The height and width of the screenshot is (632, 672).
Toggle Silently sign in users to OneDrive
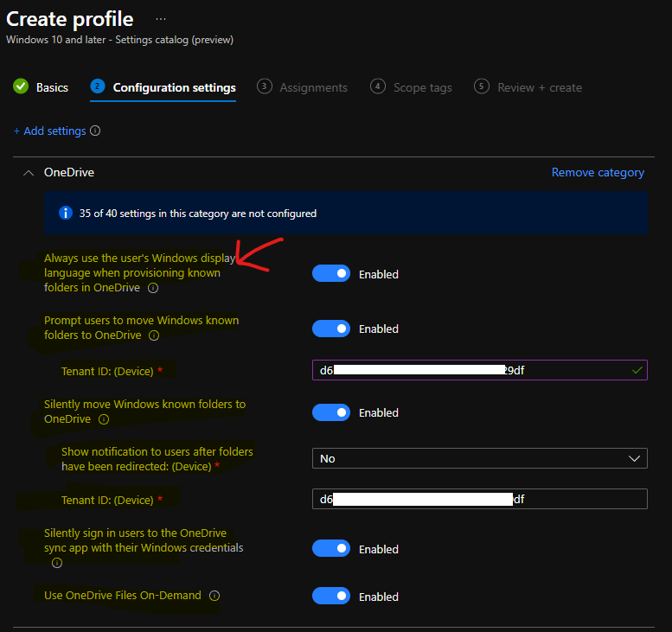pyautogui.click(x=331, y=548)
